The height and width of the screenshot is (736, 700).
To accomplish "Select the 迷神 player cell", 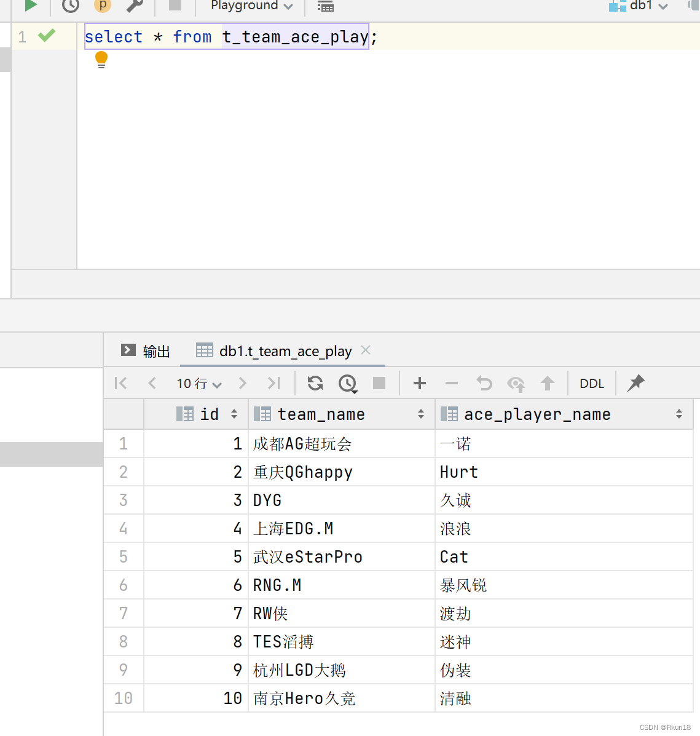I will pos(564,642).
